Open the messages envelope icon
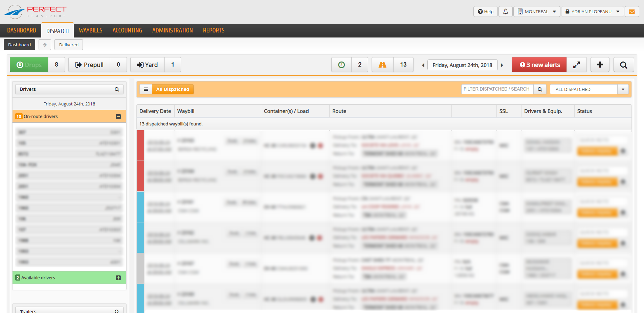 click(631, 11)
